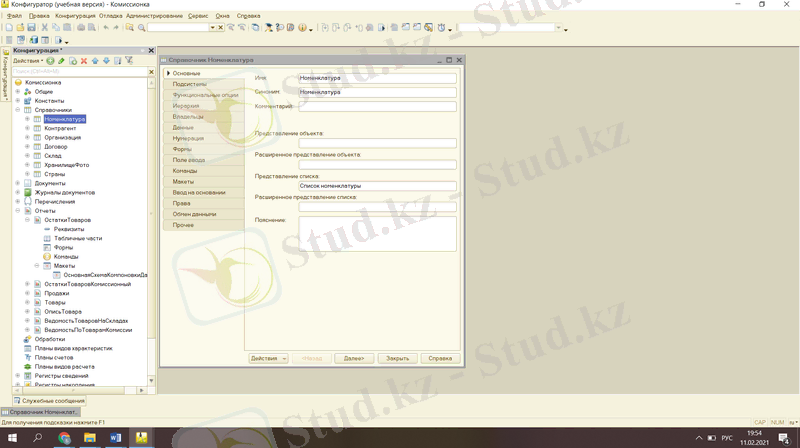Switch to the Данные tab
The width and height of the screenshot is (800, 448).
(204, 128)
